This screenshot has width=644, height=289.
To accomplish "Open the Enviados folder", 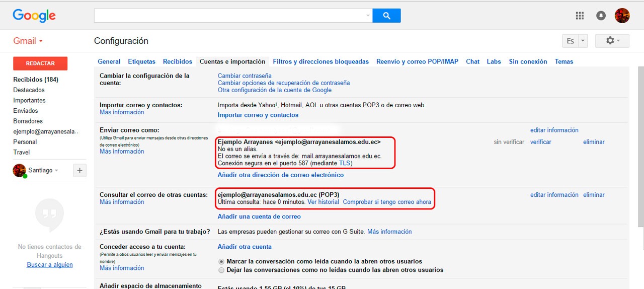I will click(26, 111).
